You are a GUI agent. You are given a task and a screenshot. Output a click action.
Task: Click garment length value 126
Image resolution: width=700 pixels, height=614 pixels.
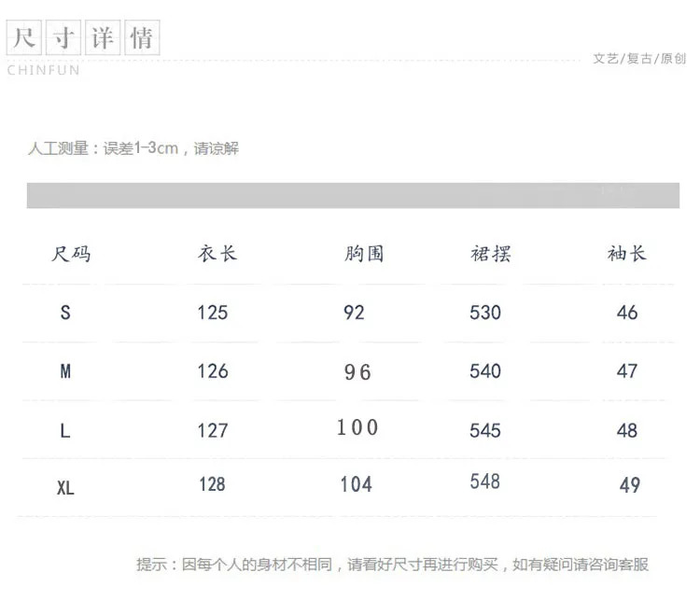pos(213,371)
